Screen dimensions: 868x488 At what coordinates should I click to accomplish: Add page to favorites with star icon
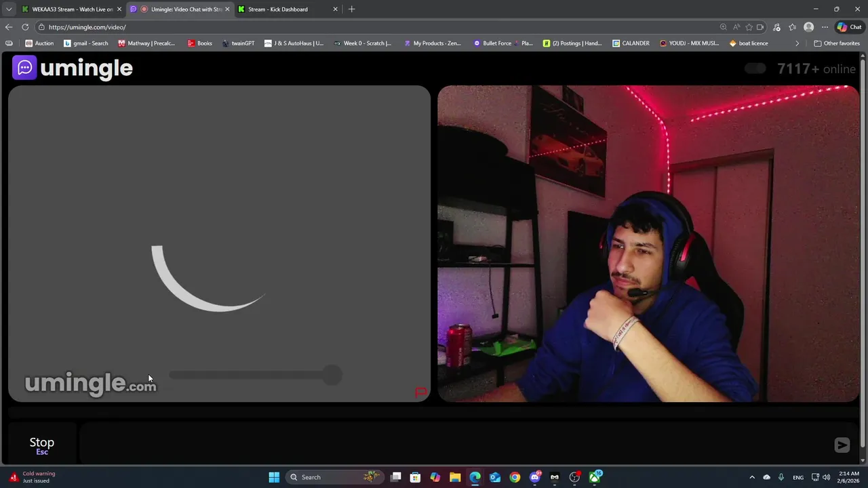pyautogui.click(x=749, y=27)
